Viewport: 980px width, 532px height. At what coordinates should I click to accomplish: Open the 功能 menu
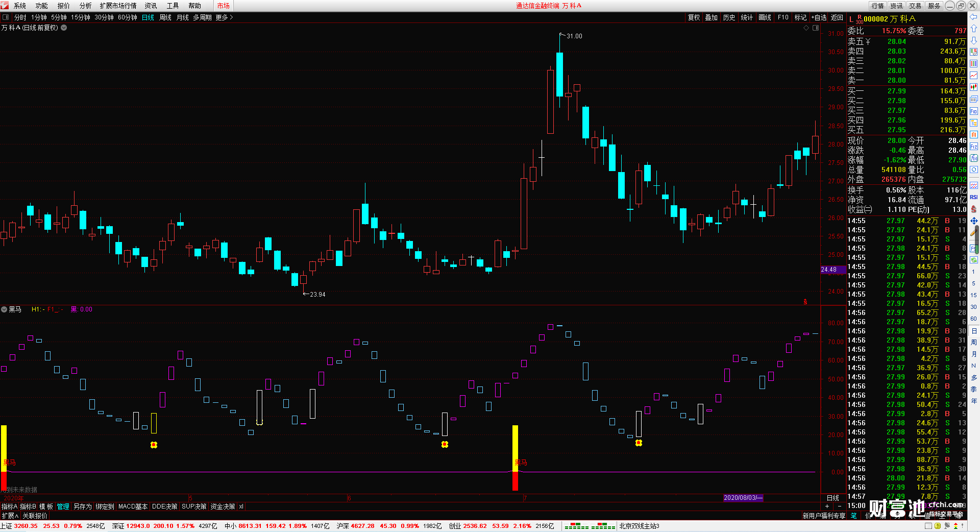tap(42, 6)
